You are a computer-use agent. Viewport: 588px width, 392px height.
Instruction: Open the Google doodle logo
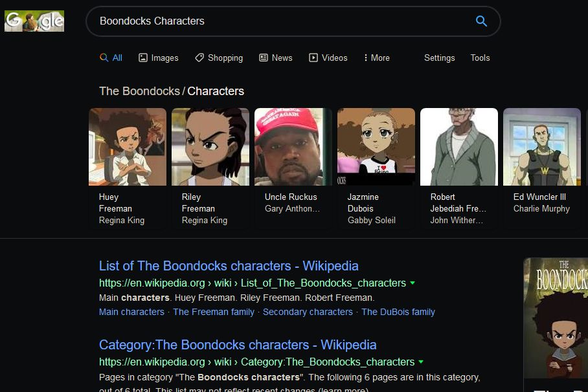tap(34, 21)
